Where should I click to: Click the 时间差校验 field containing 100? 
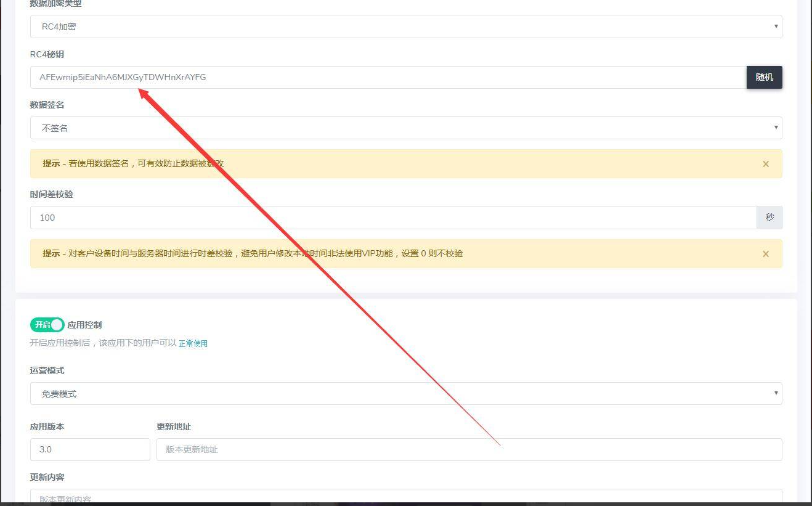pyautogui.click(x=392, y=218)
